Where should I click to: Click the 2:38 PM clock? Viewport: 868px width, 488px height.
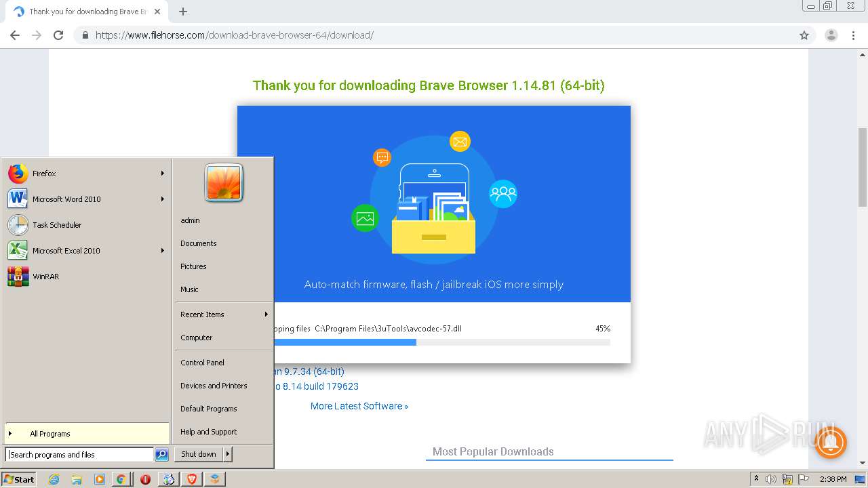[x=833, y=479]
